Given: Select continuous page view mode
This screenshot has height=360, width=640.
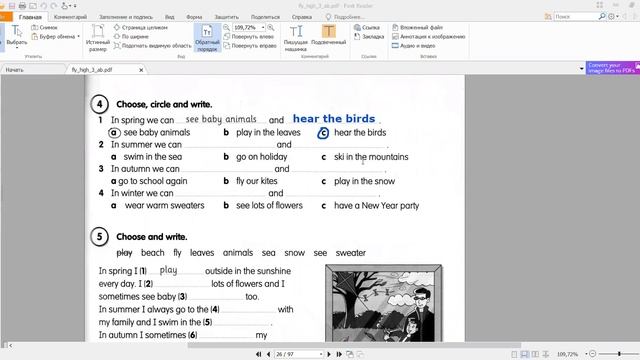Looking at the screenshot, I should tap(525, 354).
